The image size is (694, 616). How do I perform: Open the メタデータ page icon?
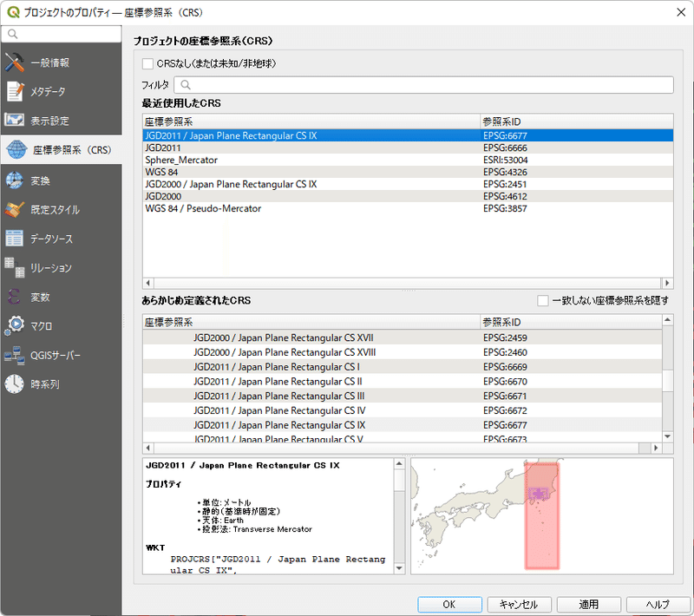(14, 92)
